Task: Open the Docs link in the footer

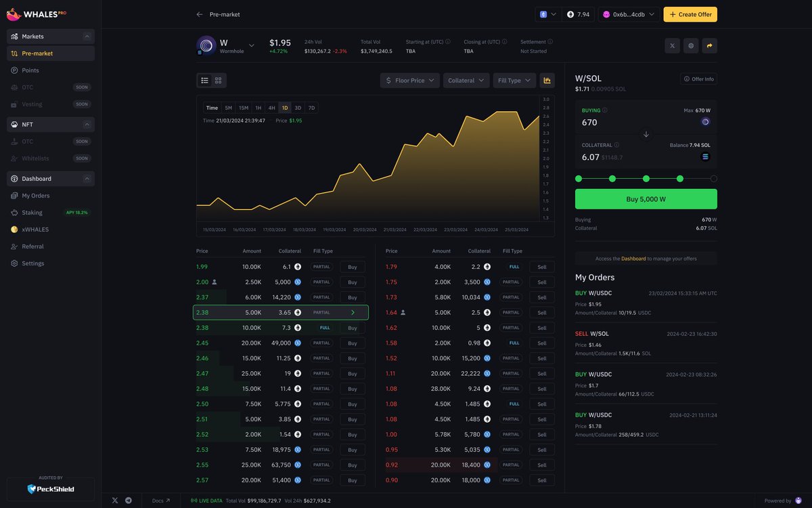Action: 161,501
